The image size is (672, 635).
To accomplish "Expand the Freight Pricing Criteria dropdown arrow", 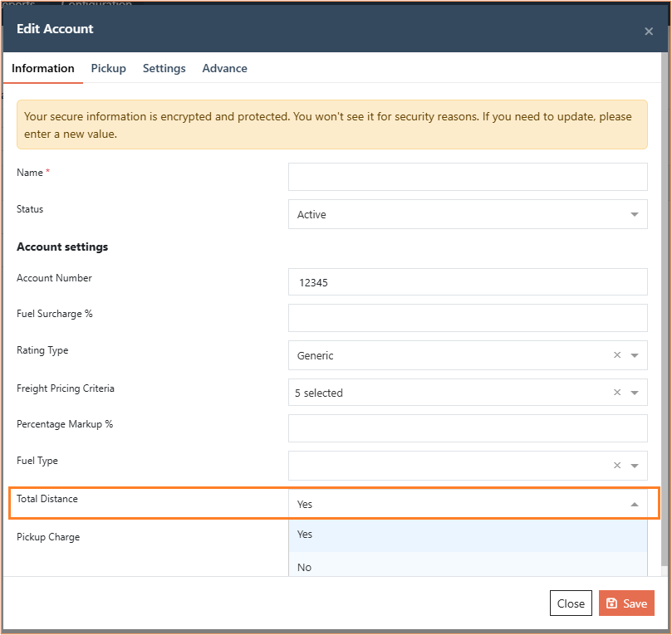I will pyautogui.click(x=635, y=393).
